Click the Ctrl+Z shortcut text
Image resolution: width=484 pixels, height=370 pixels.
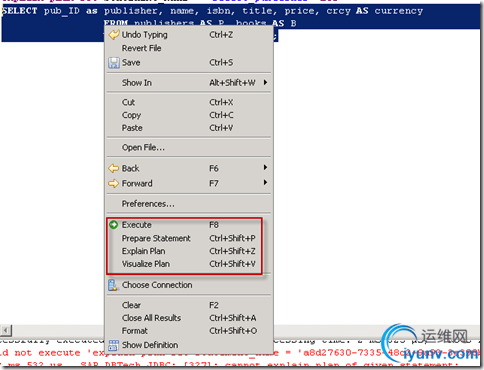pos(221,35)
